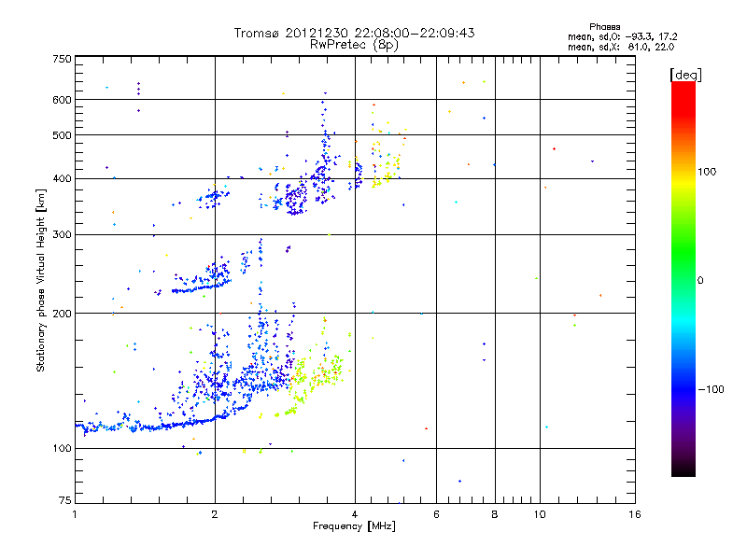The height and width of the screenshot is (560, 747).
Task: Click the 'Phases' header label
Action: (x=604, y=27)
